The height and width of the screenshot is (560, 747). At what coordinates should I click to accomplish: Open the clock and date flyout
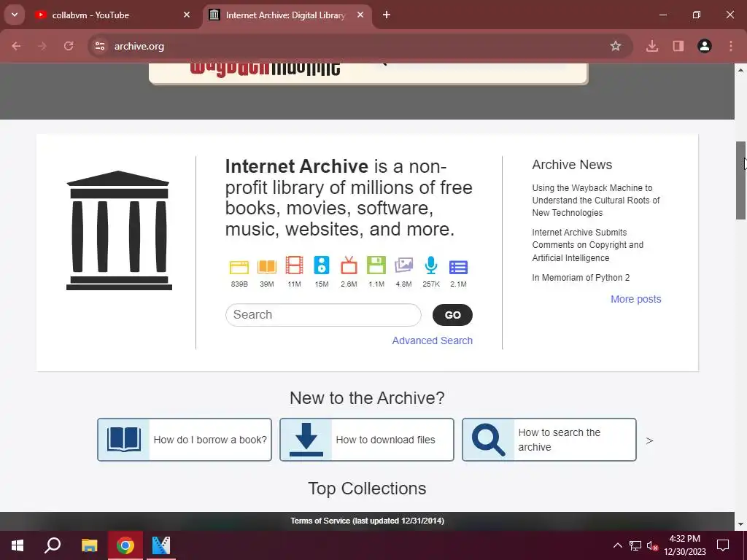[685, 545]
